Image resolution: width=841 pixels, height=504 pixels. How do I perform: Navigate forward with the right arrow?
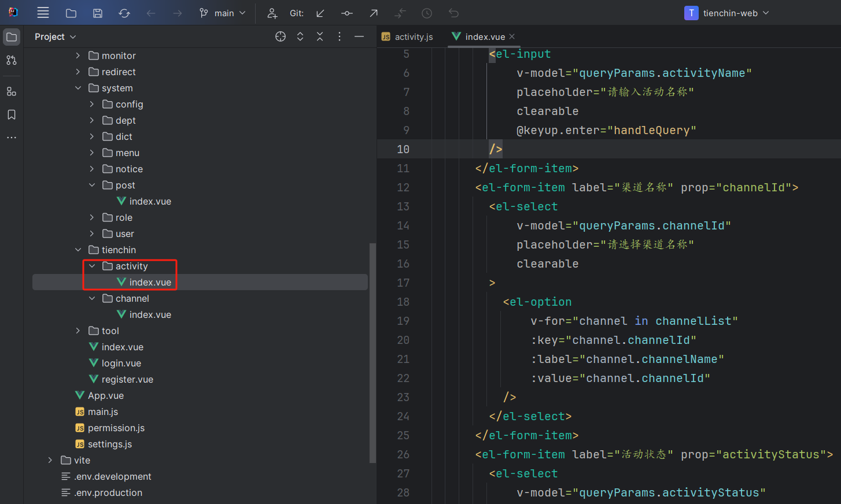(x=178, y=13)
